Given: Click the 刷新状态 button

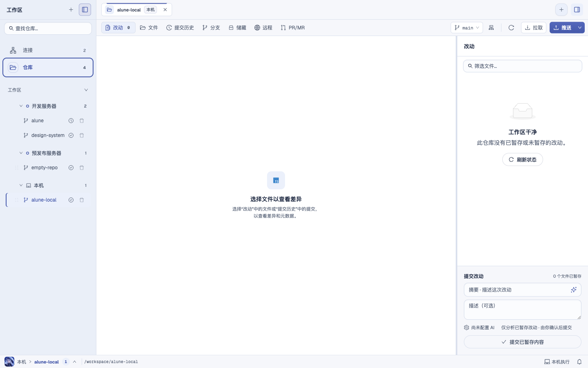Looking at the screenshot, I should pos(523,159).
